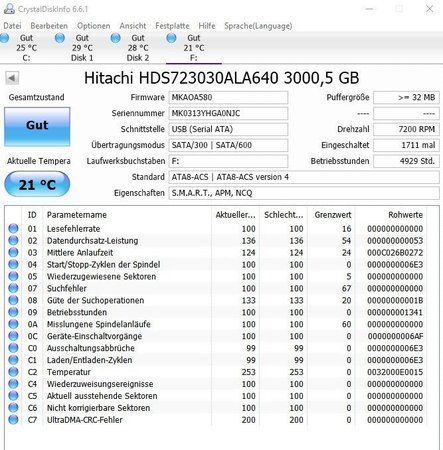443x450 pixels.
Task: Open the Bearbeiten menu
Action: pos(49,26)
